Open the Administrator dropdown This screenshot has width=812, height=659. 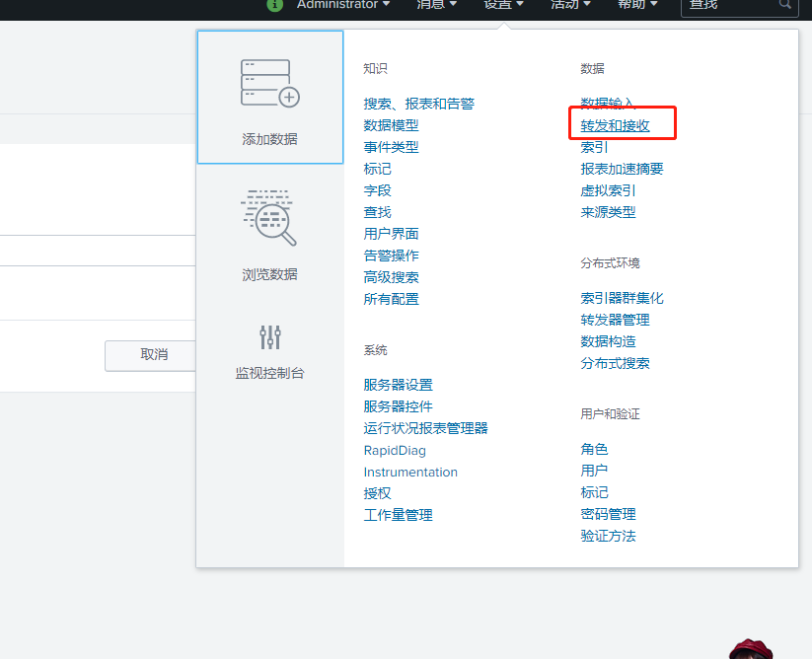[336, 4]
